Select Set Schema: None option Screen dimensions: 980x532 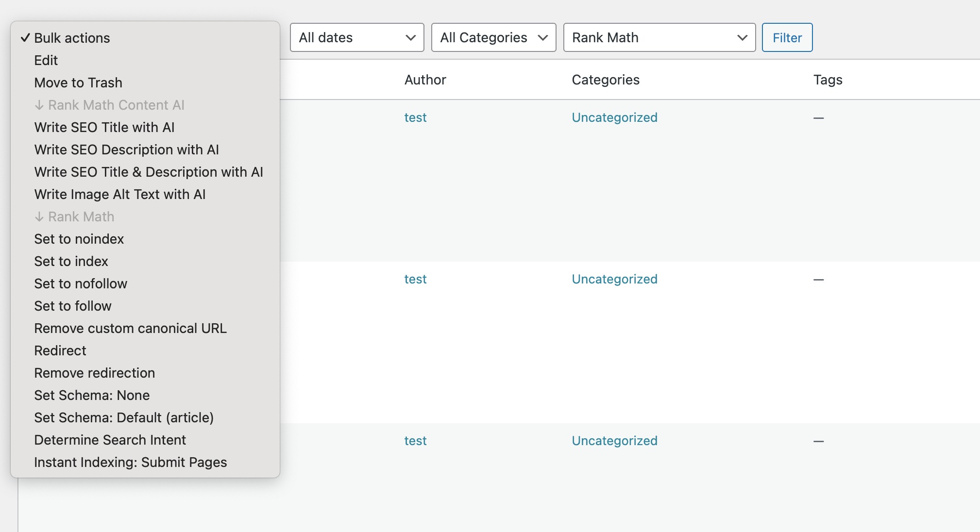click(92, 395)
